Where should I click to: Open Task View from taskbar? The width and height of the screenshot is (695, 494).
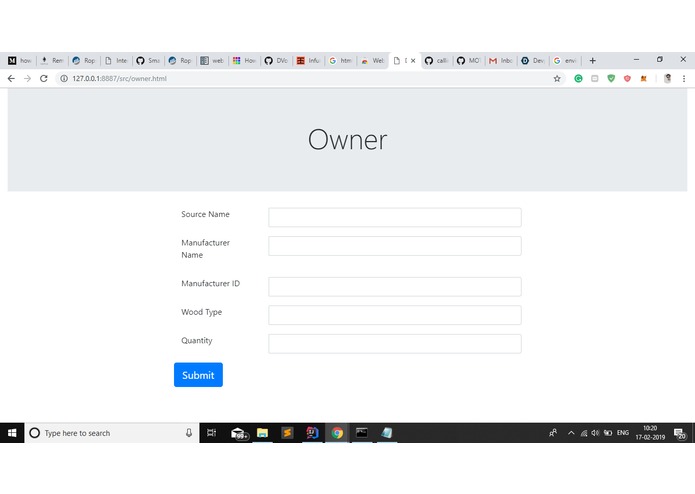tap(211, 433)
